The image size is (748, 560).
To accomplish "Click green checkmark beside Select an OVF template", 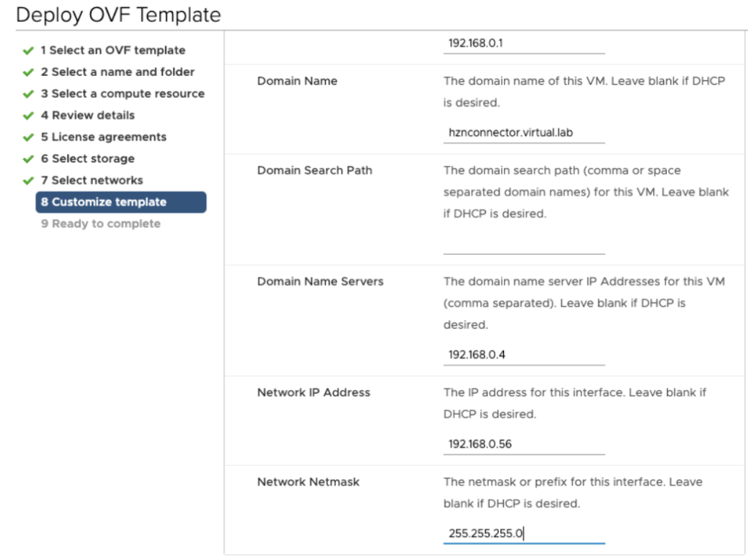I will click(x=28, y=51).
